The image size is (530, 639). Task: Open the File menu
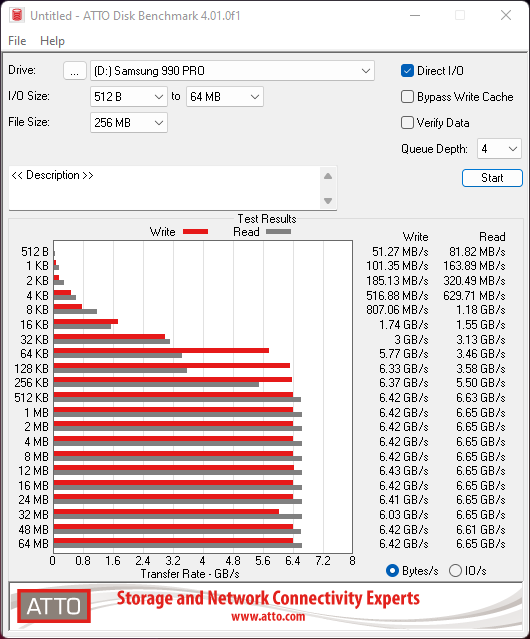17,41
